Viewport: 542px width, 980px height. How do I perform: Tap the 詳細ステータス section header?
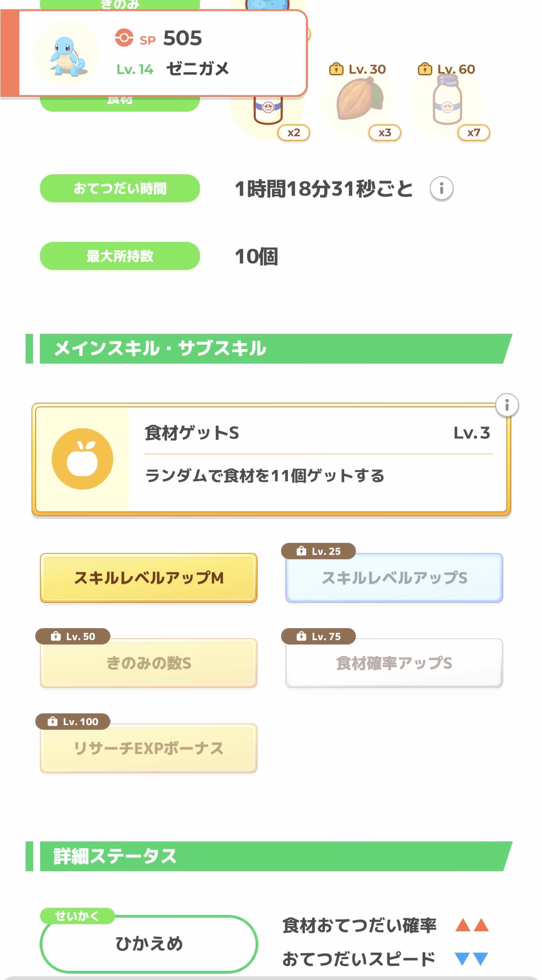(x=269, y=856)
